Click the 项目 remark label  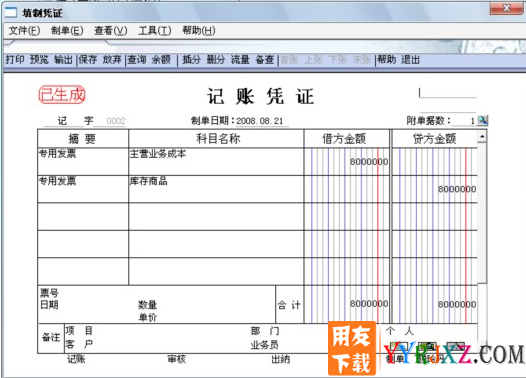pos(79,331)
